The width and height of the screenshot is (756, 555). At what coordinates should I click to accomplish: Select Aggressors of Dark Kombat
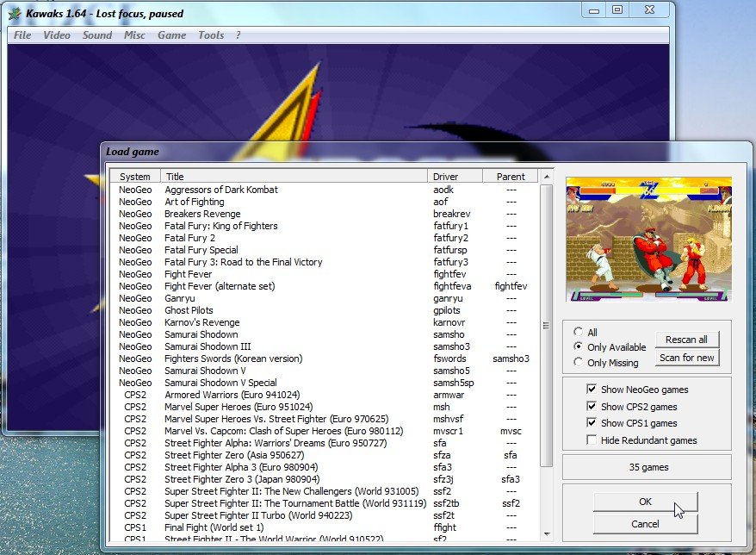coord(324,190)
